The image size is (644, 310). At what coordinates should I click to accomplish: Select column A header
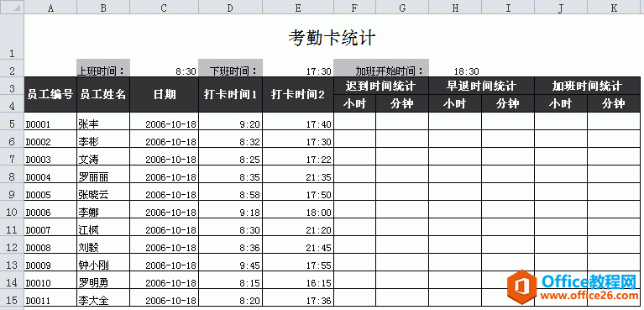pyautogui.click(x=50, y=8)
